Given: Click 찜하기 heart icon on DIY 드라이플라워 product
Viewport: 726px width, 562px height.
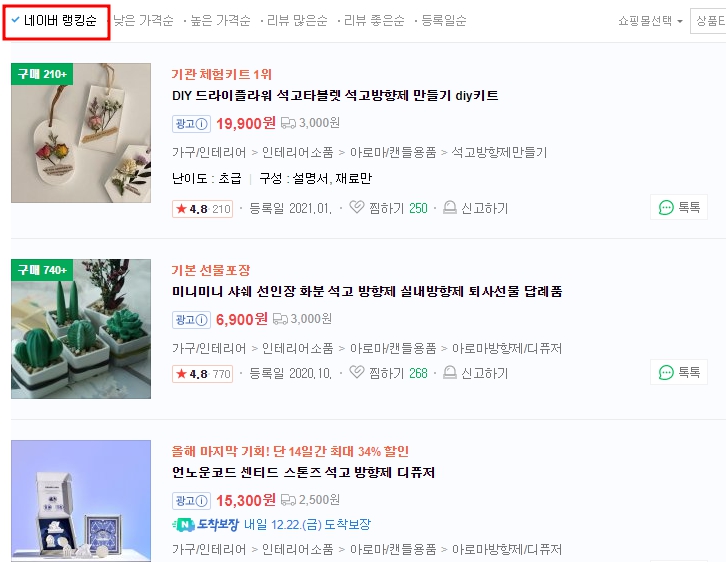Looking at the screenshot, I should click(357, 207).
